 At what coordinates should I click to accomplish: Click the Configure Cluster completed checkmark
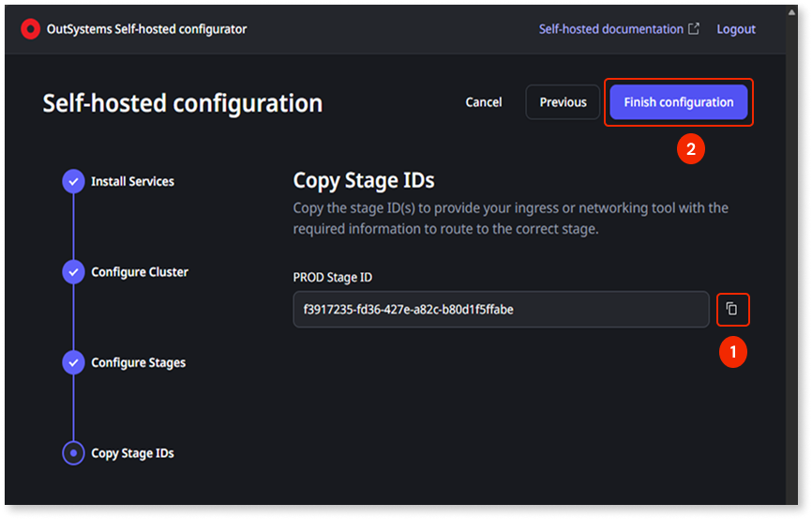point(73,272)
